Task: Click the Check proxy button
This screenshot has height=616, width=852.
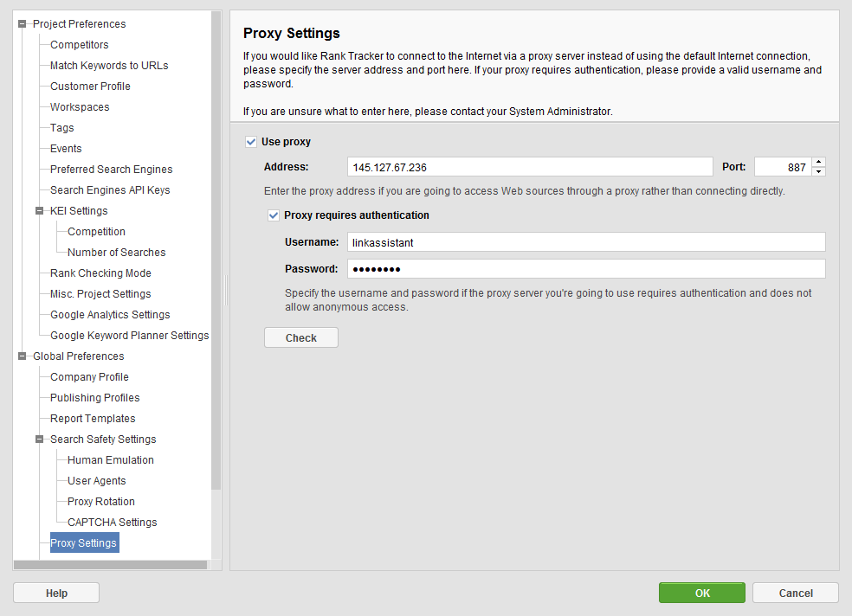Action: pyautogui.click(x=301, y=337)
